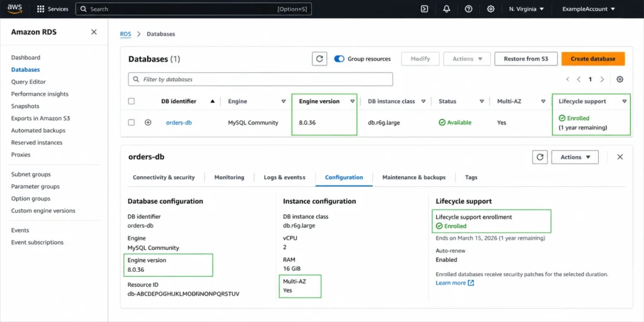Open the top bar settings gear

(x=491, y=9)
